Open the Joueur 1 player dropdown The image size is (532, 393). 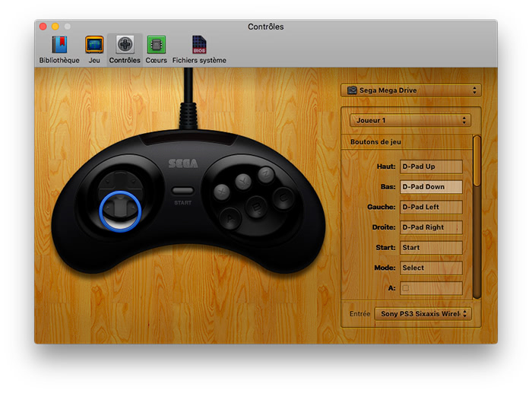click(410, 120)
